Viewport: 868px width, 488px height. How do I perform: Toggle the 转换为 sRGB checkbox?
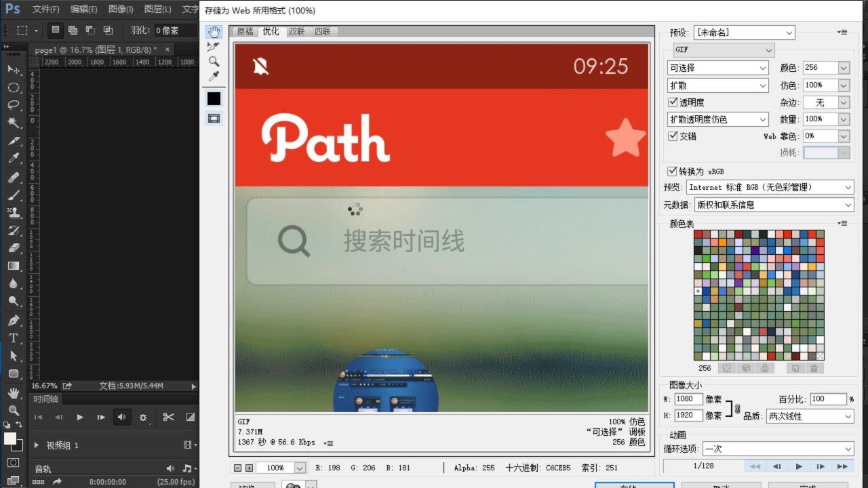pyautogui.click(x=672, y=171)
